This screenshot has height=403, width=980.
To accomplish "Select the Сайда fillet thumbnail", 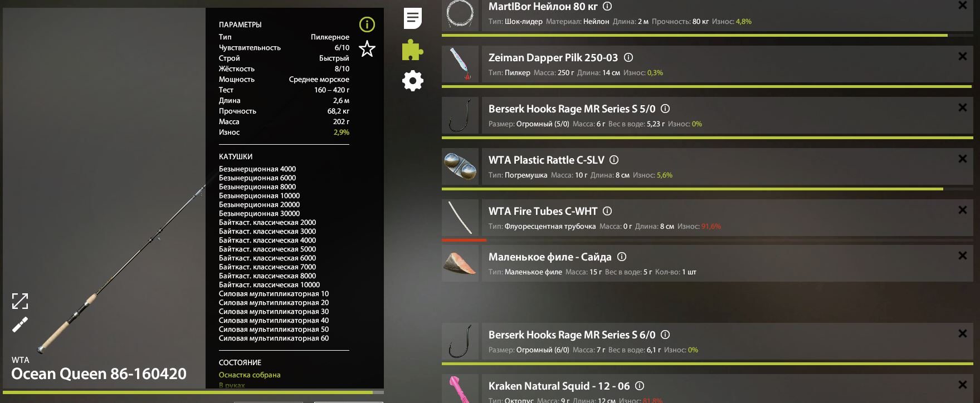I will click(x=460, y=263).
